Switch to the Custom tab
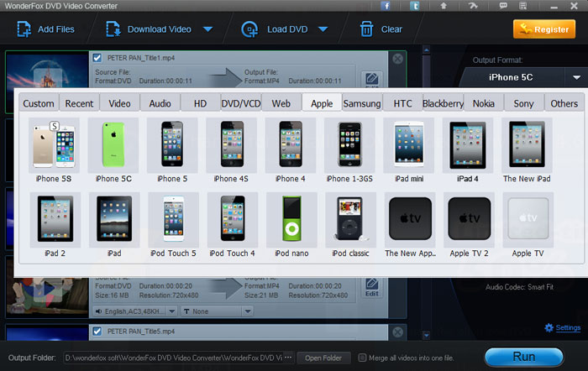The image size is (588, 371). (x=39, y=103)
